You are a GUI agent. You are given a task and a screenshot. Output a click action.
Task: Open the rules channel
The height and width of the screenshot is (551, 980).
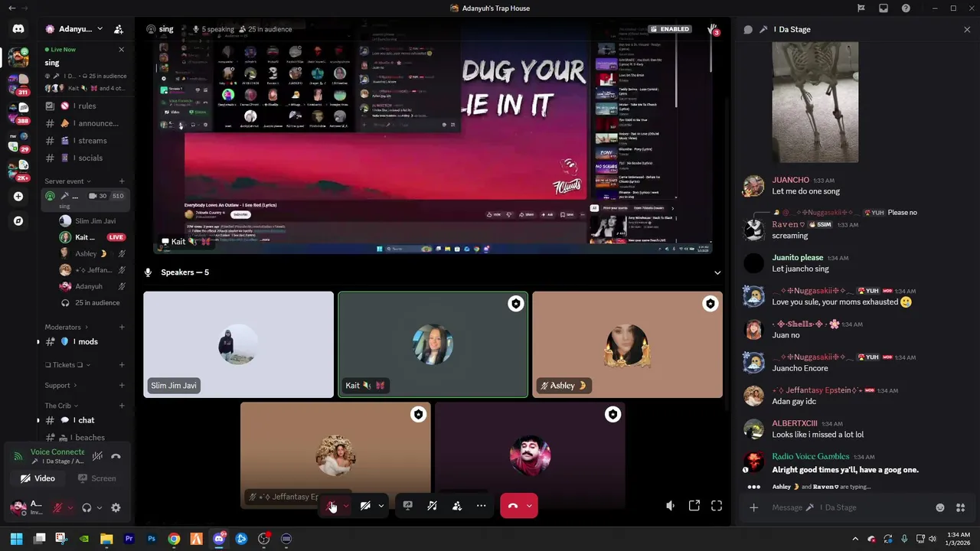(84, 106)
